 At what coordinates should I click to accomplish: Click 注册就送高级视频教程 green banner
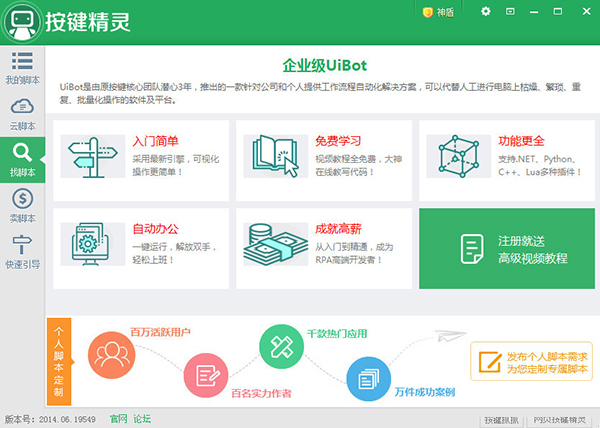pyautogui.click(x=507, y=249)
